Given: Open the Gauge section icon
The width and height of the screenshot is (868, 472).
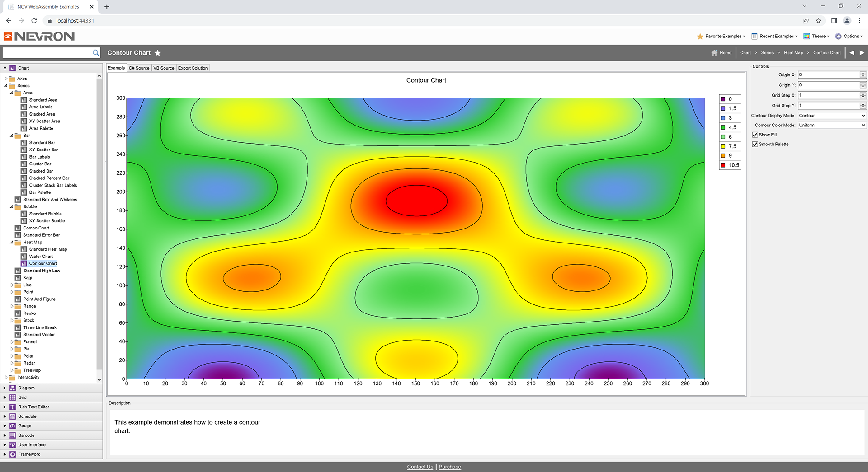Looking at the screenshot, I should coord(13,426).
